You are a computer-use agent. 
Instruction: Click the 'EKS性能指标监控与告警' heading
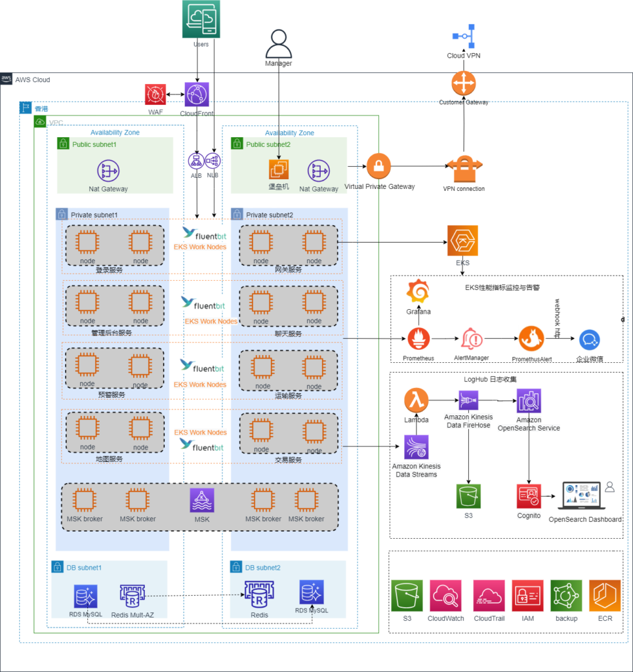pyautogui.click(x=502, y=287)
